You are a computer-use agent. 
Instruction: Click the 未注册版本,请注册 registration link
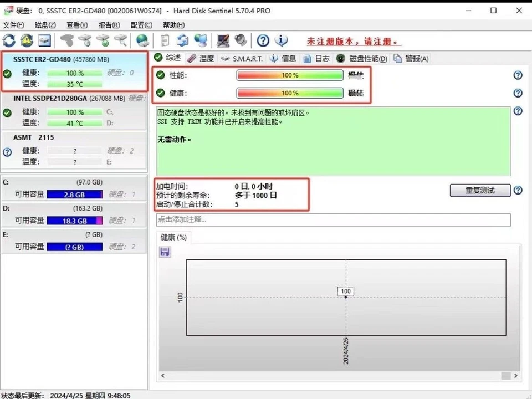pos(354,42)
